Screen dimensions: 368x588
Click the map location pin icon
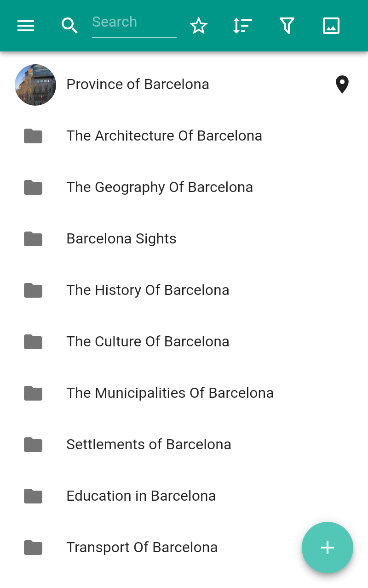tap(342, 85)
